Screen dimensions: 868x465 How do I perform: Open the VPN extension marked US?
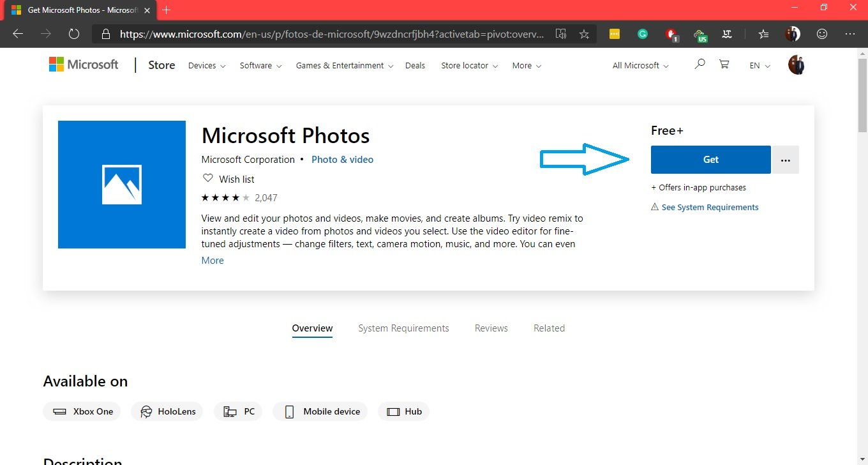(x=700, y=34)
